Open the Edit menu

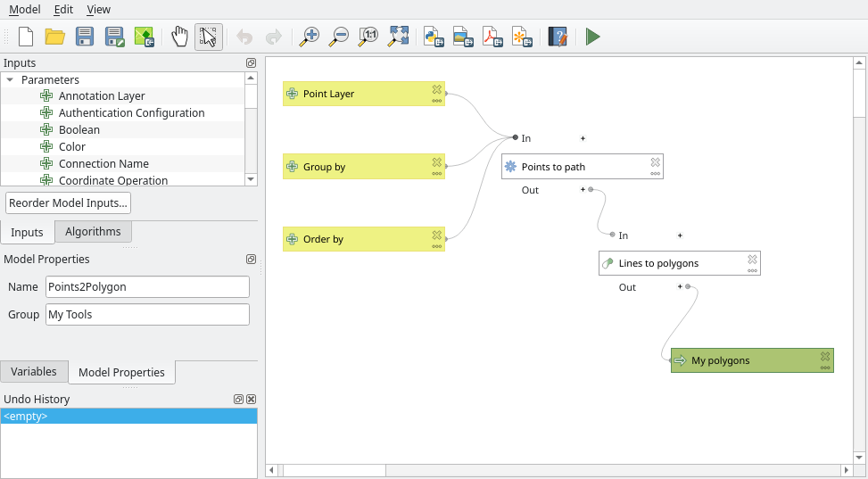63,9
